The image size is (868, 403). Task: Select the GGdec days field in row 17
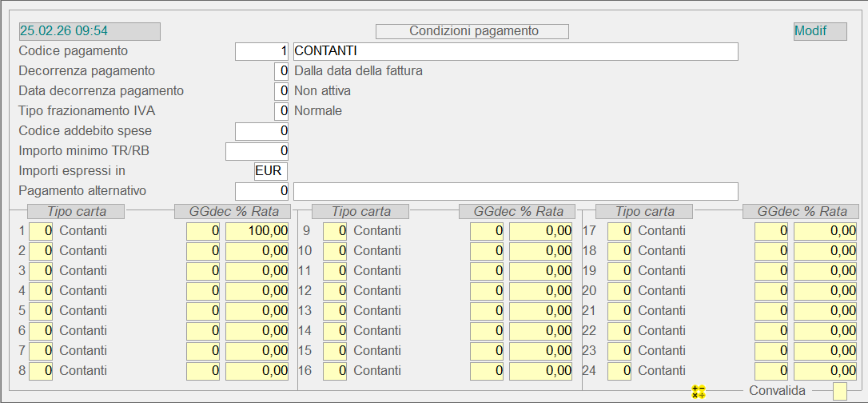tap(771, 231)
